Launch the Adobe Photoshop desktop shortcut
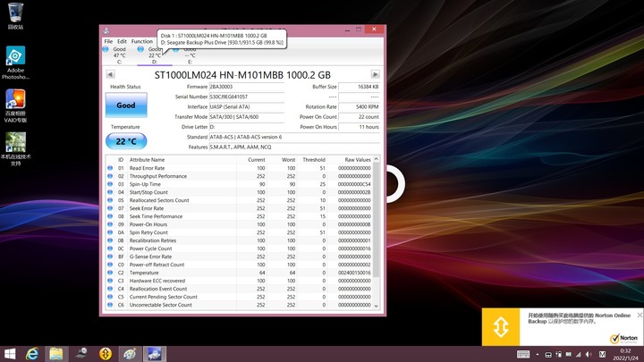 (x=15, y=63)
